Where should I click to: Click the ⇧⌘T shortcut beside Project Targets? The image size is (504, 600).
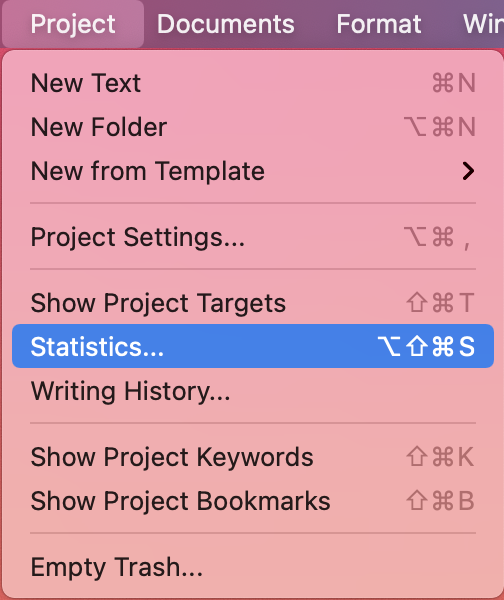tap(440, 303)
